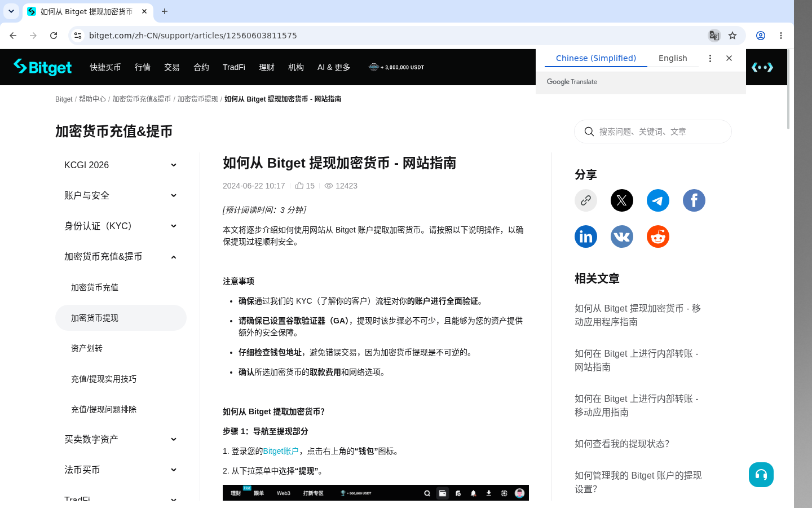
Task: Open 交易 nav menu
Action: coord(172,67)
